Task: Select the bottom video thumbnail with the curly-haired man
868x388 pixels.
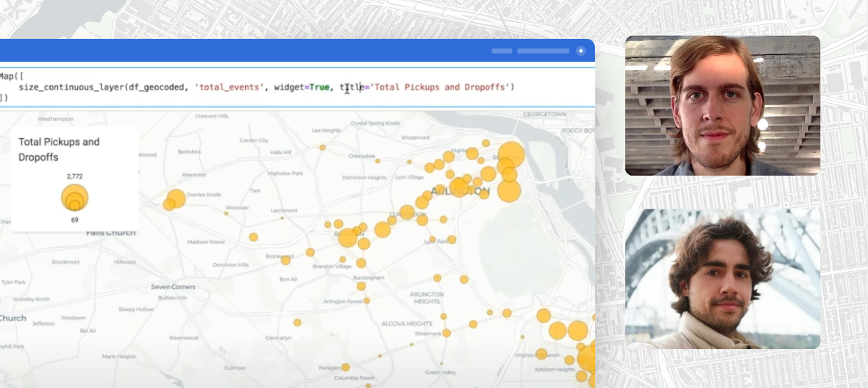Action: [722, 279]
